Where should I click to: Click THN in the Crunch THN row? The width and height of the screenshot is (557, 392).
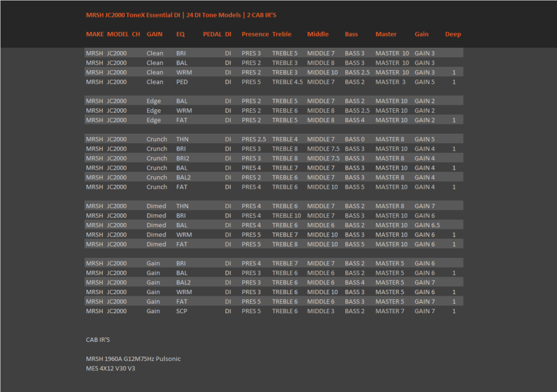click(182, 139)
